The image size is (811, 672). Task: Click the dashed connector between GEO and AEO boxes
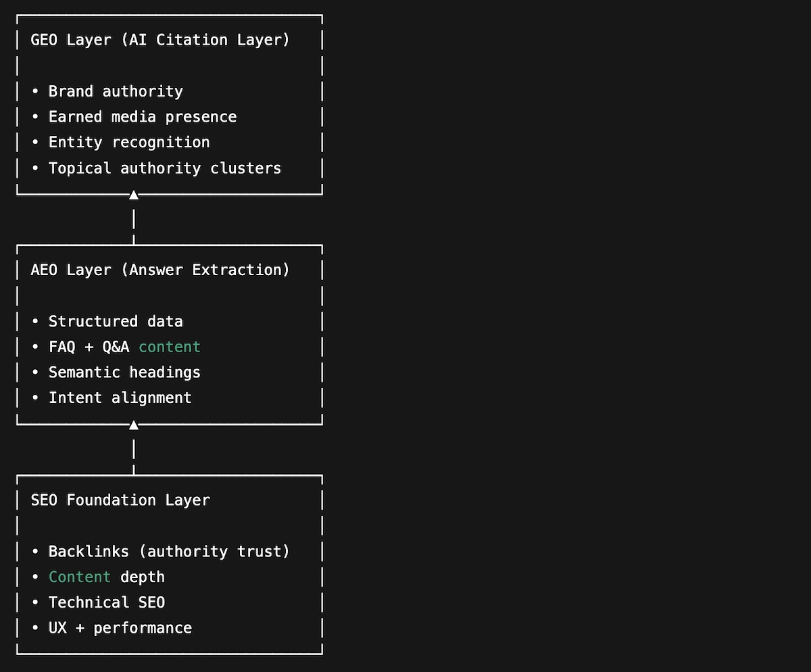tap(134, 220)
